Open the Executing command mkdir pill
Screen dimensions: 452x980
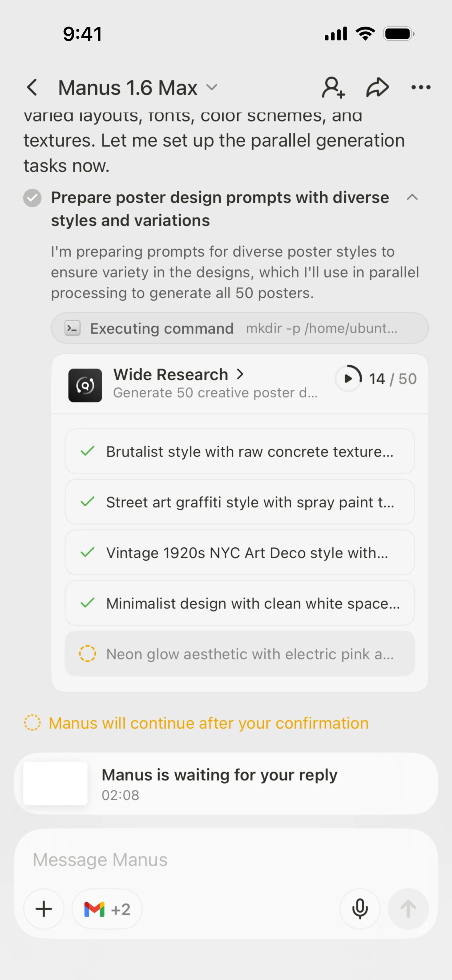coord(240,328)
